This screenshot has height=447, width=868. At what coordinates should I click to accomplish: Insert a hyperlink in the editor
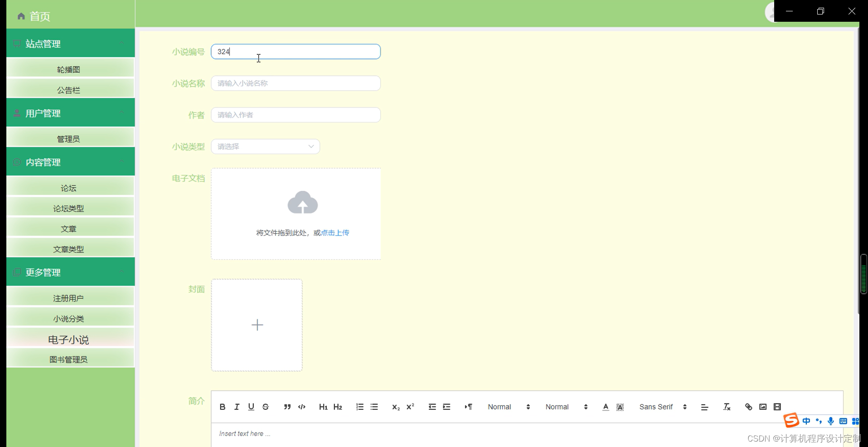click(x=748, y=407)
